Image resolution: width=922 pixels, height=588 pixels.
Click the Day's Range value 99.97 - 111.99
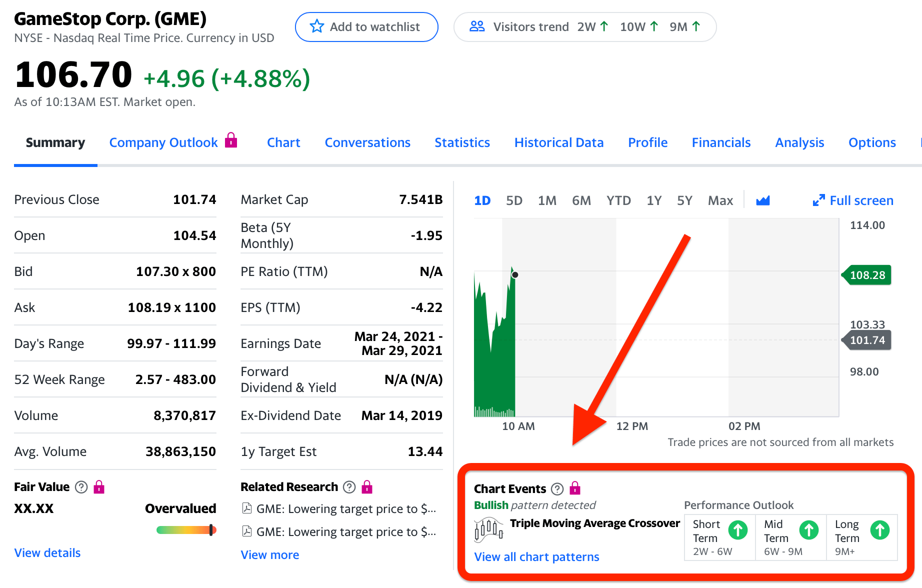[x=171, y=344]
